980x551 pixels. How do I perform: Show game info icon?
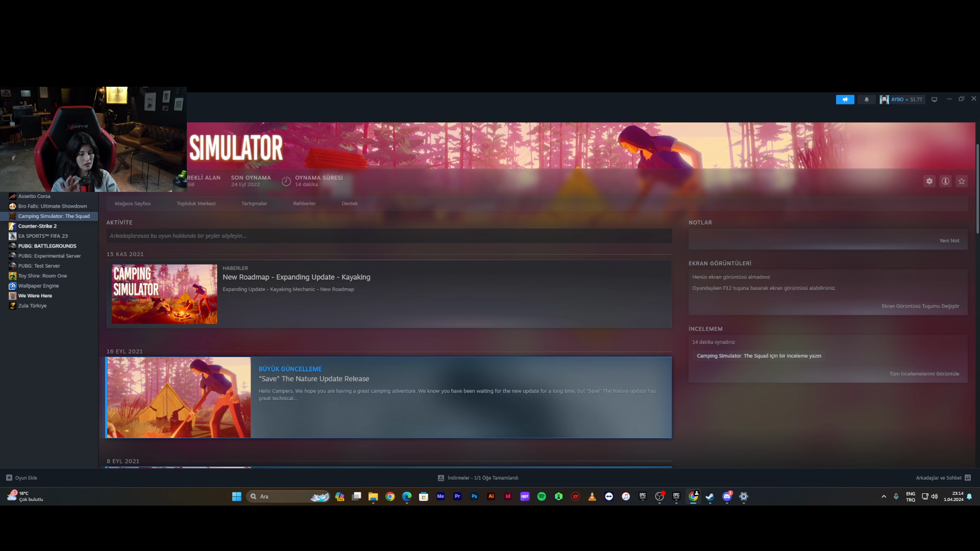click(945, 181)
